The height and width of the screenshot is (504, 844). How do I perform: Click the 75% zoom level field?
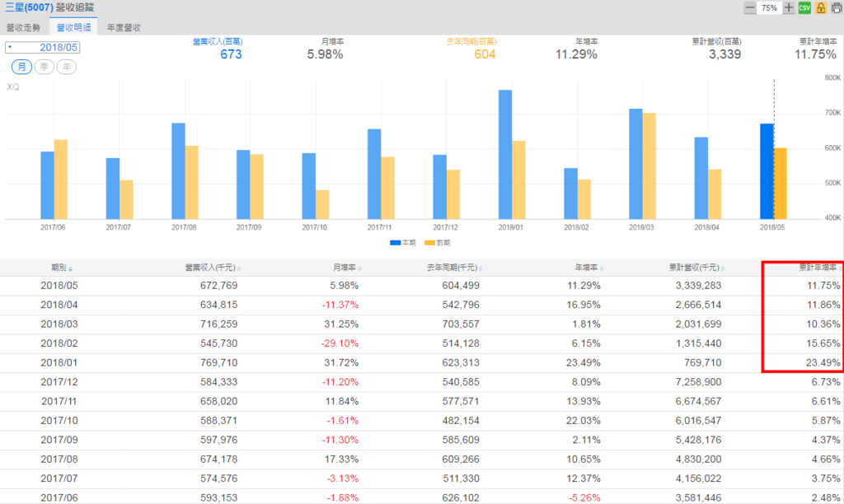(x=769, y=8)
